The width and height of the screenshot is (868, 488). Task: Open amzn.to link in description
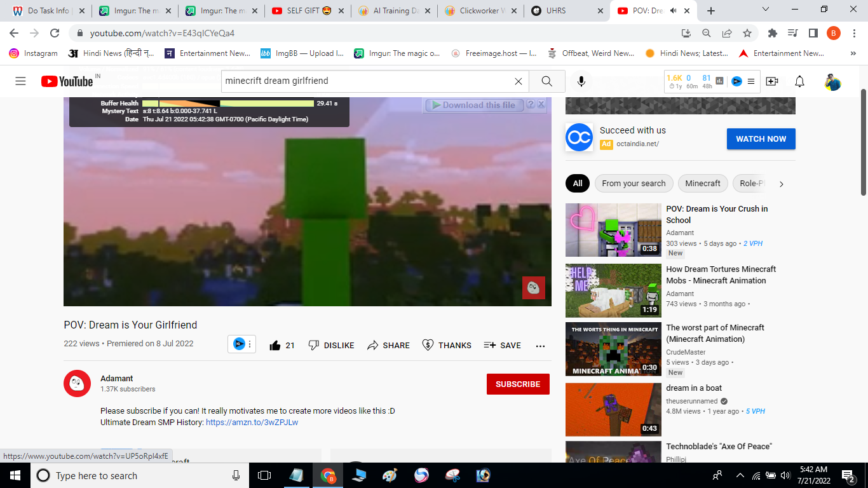(252, 422)
